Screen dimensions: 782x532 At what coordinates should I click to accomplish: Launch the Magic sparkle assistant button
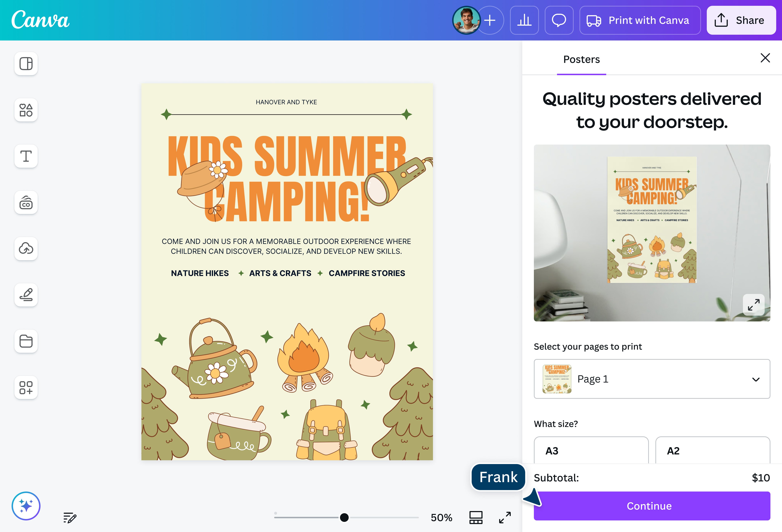pos(26,506)
